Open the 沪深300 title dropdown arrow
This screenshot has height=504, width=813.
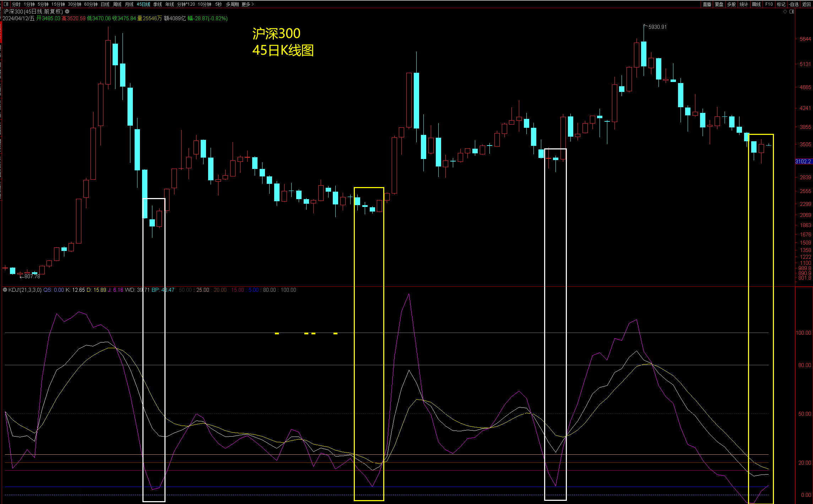(x=67, y=11)
